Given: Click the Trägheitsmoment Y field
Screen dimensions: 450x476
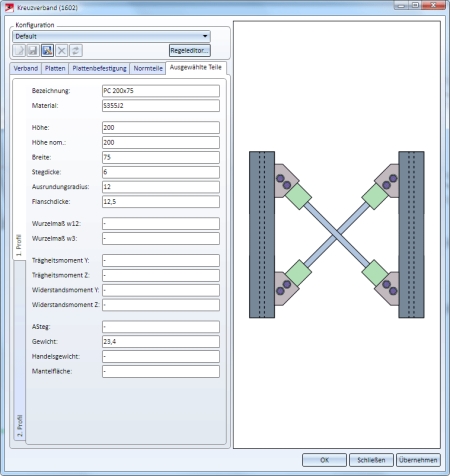Looking at the screenshot, I should point(161,261).
